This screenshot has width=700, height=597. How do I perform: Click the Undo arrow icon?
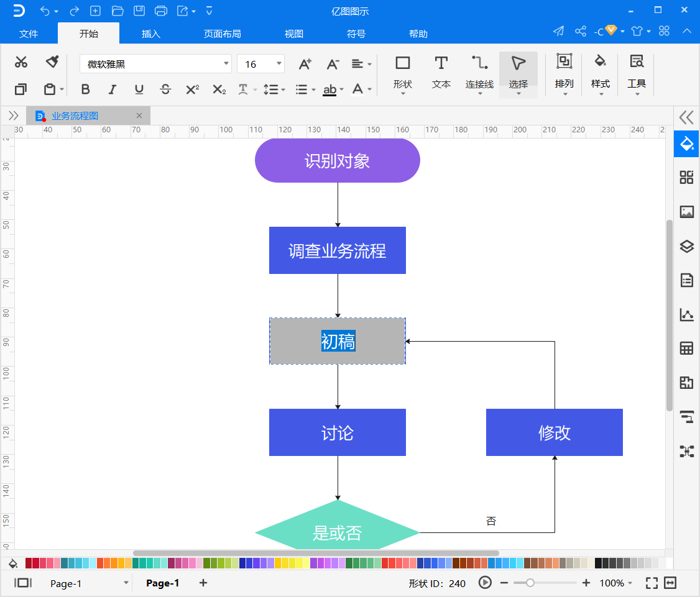45,11
